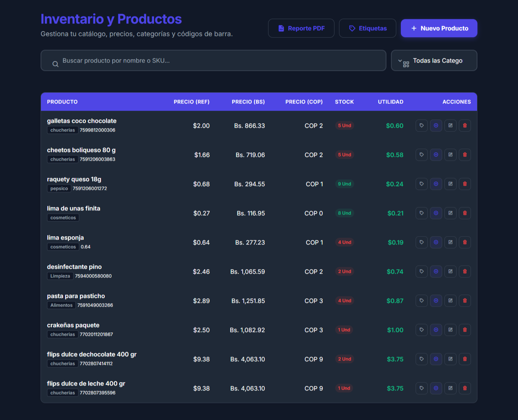Image resolution: width=518 pixels, height=420 pixels.
Task: Edit the cheetos boliqueso 80 g product
Action: pyautogui.click(x=450, y=155)
